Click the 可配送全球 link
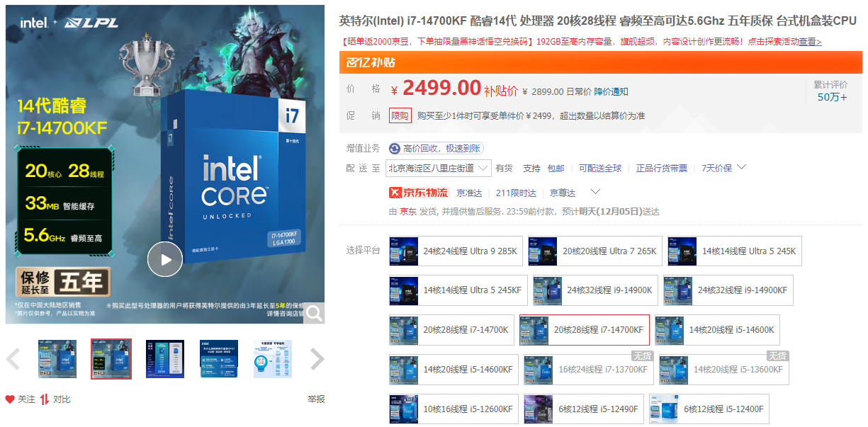868x427 pixels. coord(600,168)
